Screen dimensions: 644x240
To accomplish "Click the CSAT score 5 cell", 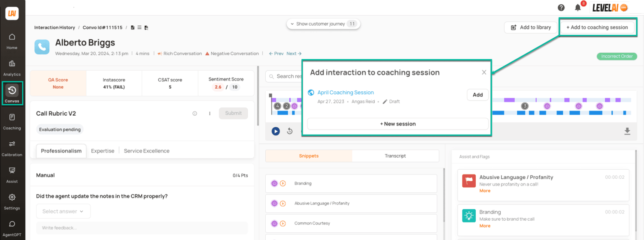I will pos(170,83).
